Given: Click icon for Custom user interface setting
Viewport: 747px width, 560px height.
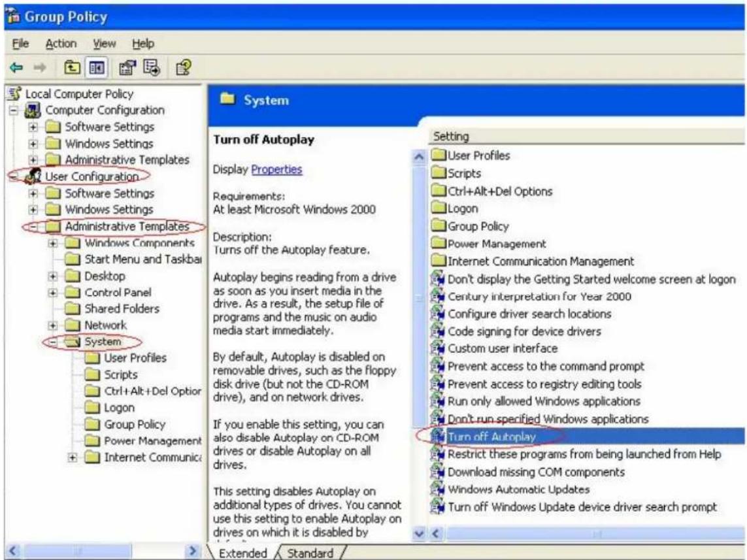Looking at the screenshot, I should [437, 348].
